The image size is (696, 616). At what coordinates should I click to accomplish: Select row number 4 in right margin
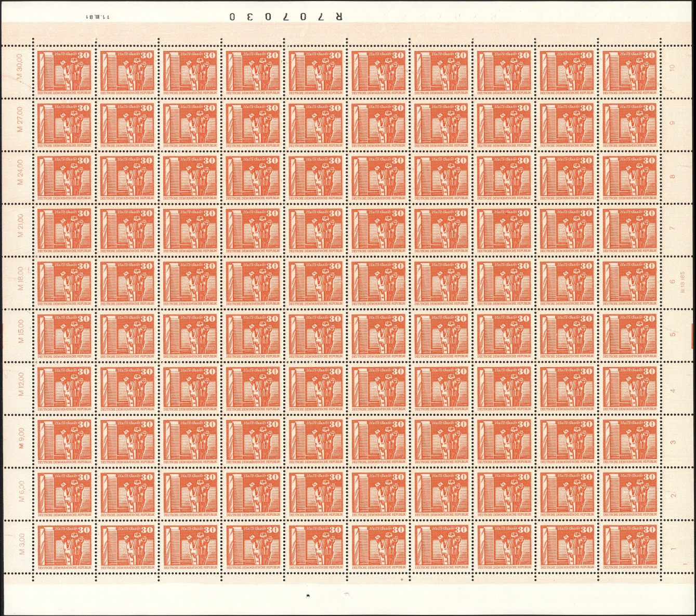point(673,390)
